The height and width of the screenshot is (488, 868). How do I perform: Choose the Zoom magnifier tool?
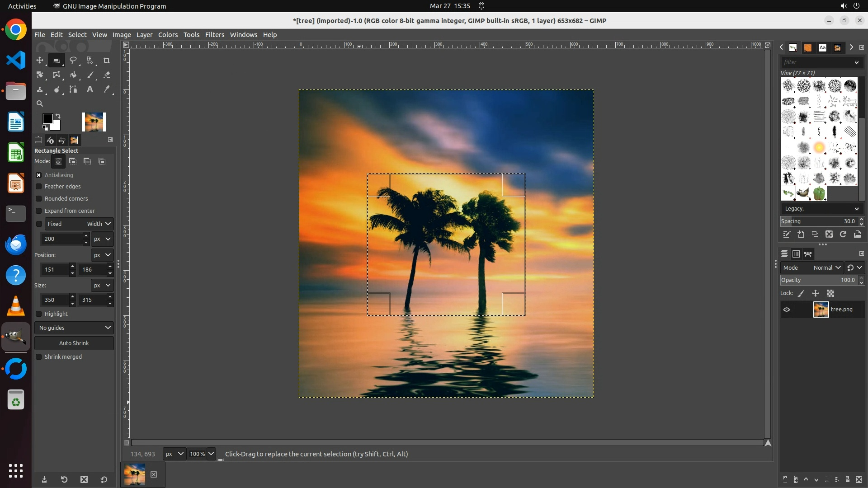[40, 103]
